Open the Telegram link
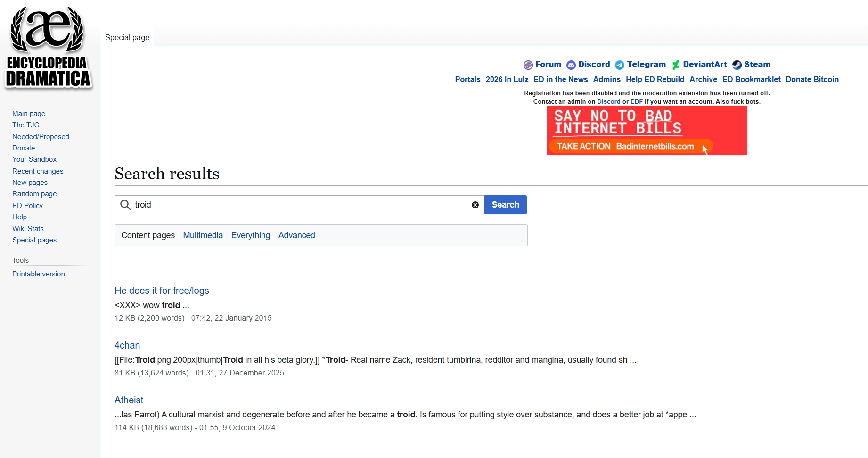 (647, 64)
